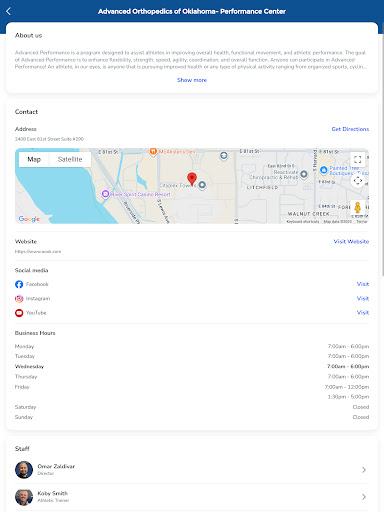Visit the Instagram page link
This screenshot has width=384, height=512.
coord(363,298)
